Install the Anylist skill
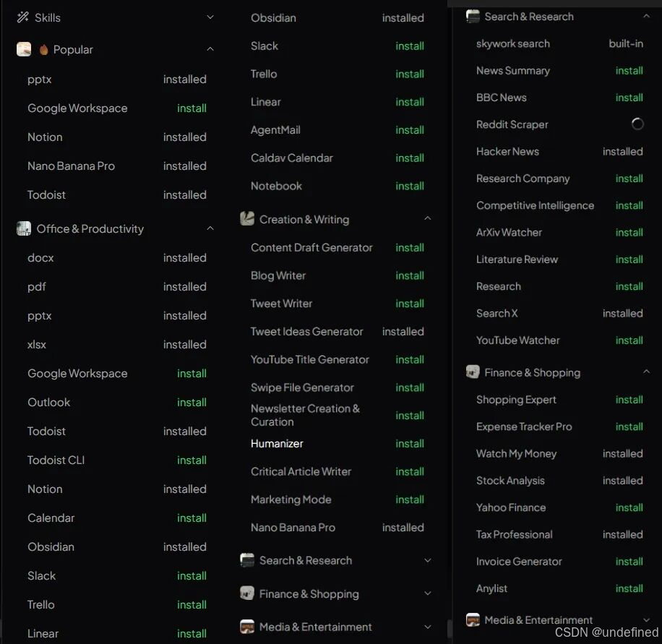Viewport: 662px width, 644px height. point(629,588)
